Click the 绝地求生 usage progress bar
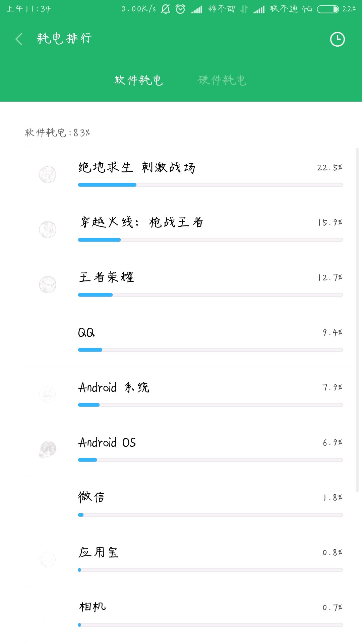Viewport: 362px width, 644px height. tap(210, 185)
